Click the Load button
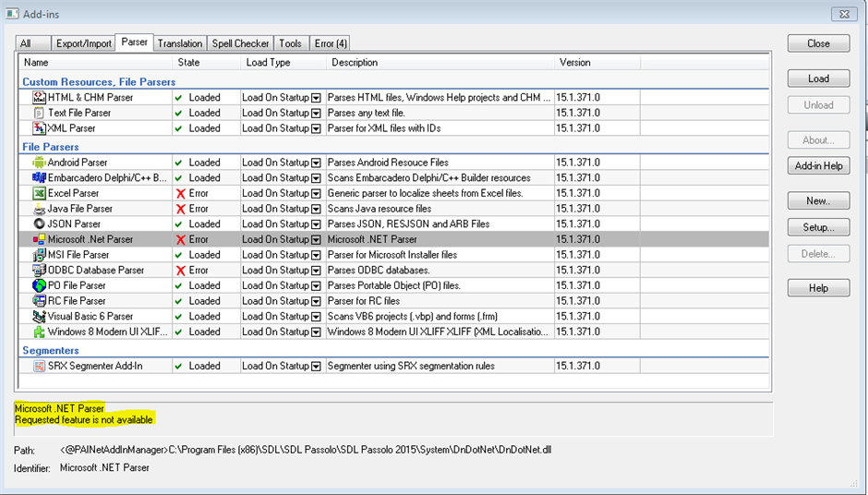The image size is (868, 495). click(818, 78)
